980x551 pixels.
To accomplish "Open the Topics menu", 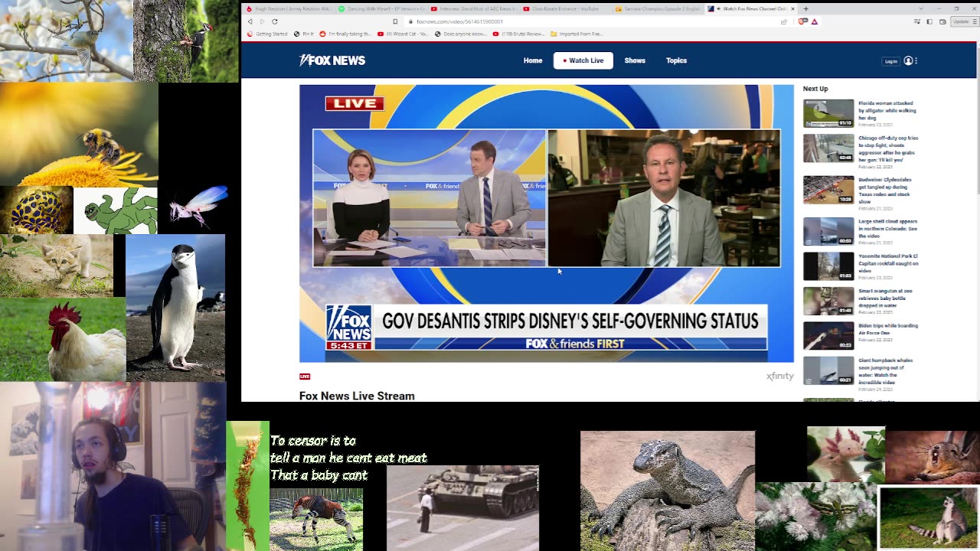I will point(676,60).
